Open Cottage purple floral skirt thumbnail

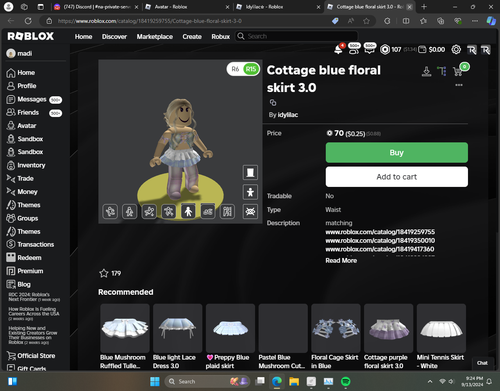[x=389, y=328]
